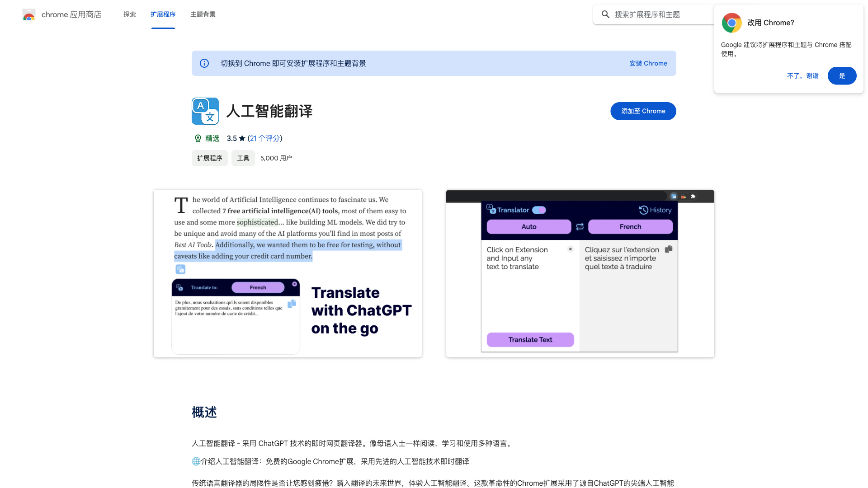Click the AI translation extension icon
Viewport: 868px width, 488px height.
click(204, 111)
